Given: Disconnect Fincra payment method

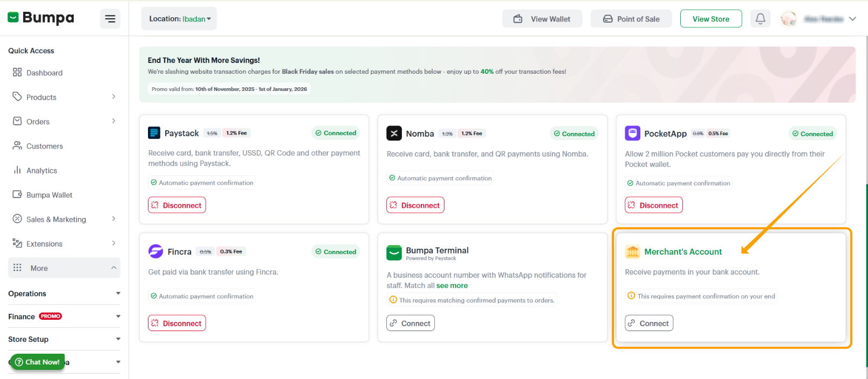Looking at the screenshot, I should tap(177, 323).
